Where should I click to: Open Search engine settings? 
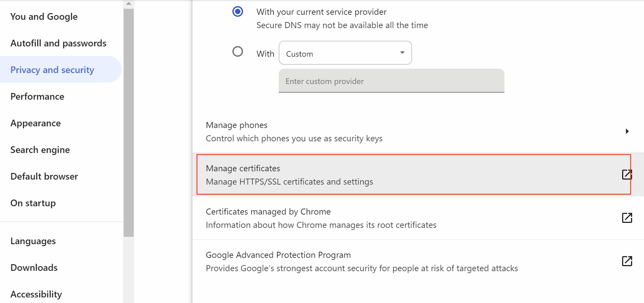pos(40,150)
